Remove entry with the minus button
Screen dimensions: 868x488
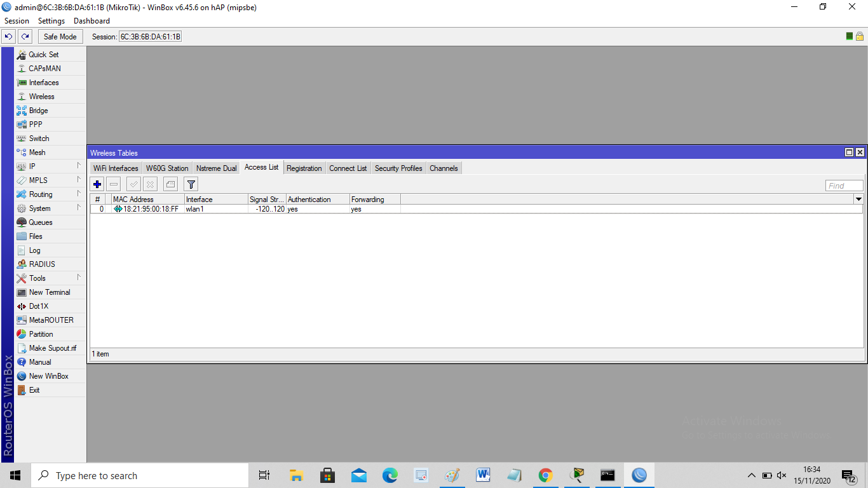tap(114, 184)
